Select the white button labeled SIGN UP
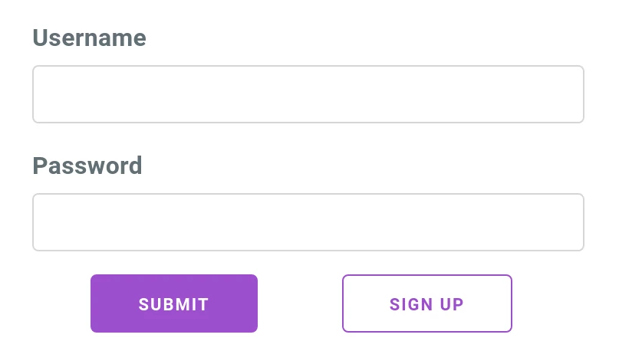 pos(427,303)
